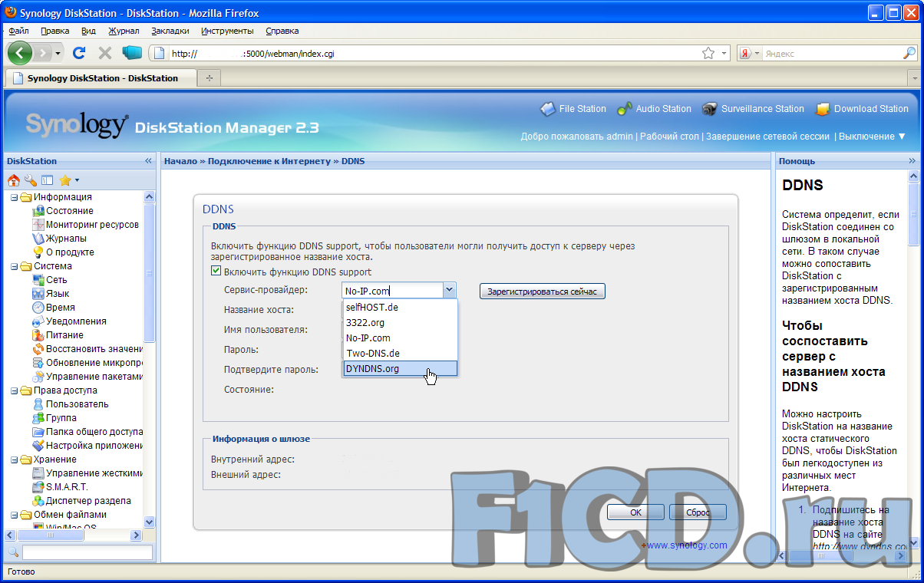Screen dimensions: 924x583
Task: Click the DiskStation tree search box
Action: pyautogui.click(x=87, y=552)
